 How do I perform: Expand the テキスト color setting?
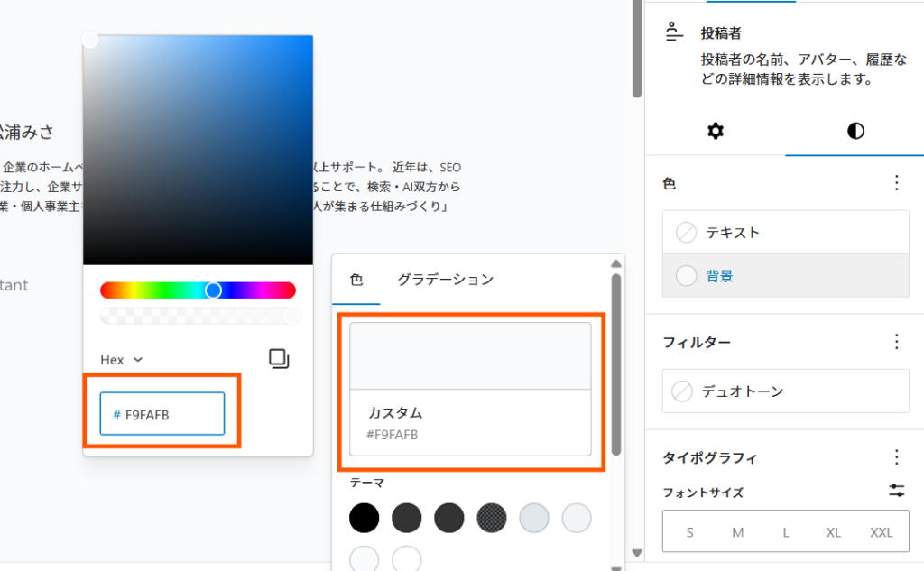(x=785, y=233)
